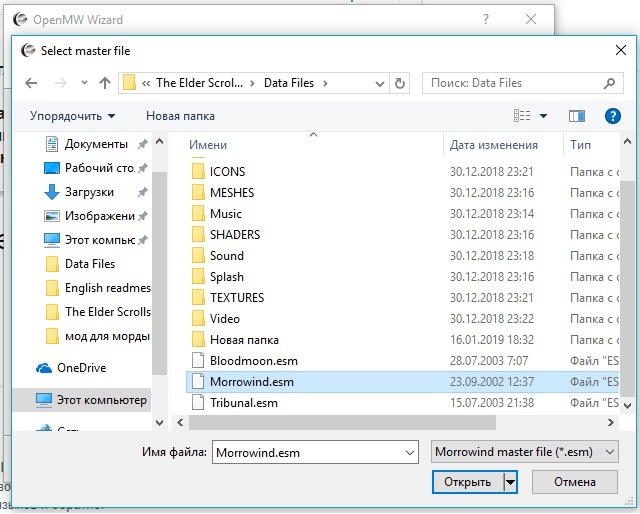640x514 pixels.
Task: Open The Elder Scrolls sidebar folder
Action: coord(97,312)
